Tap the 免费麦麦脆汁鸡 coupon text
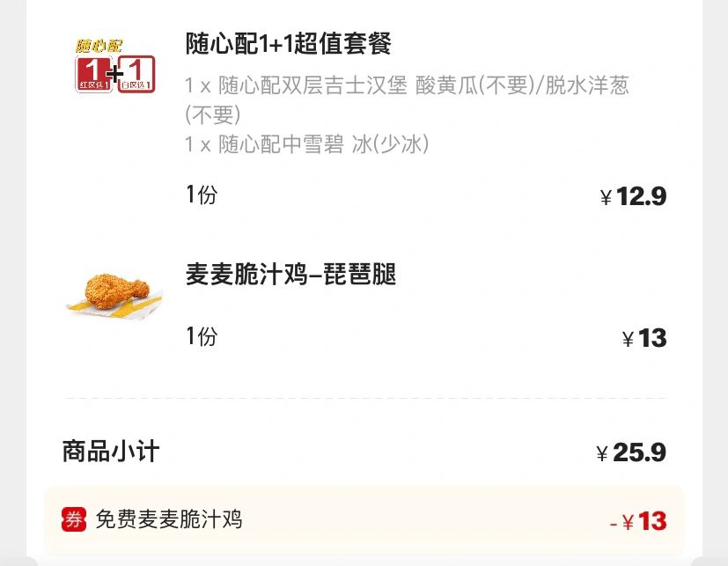Image resolution: width=728 pixels, height=566 pixels. coord(169,519)
